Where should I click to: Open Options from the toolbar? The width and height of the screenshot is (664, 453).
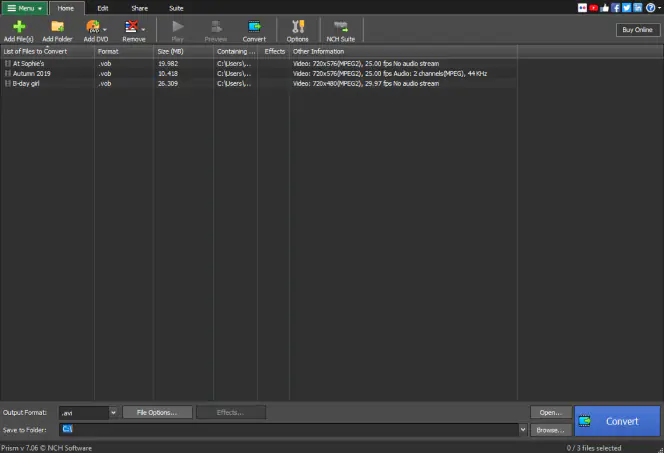coord(298,31)
